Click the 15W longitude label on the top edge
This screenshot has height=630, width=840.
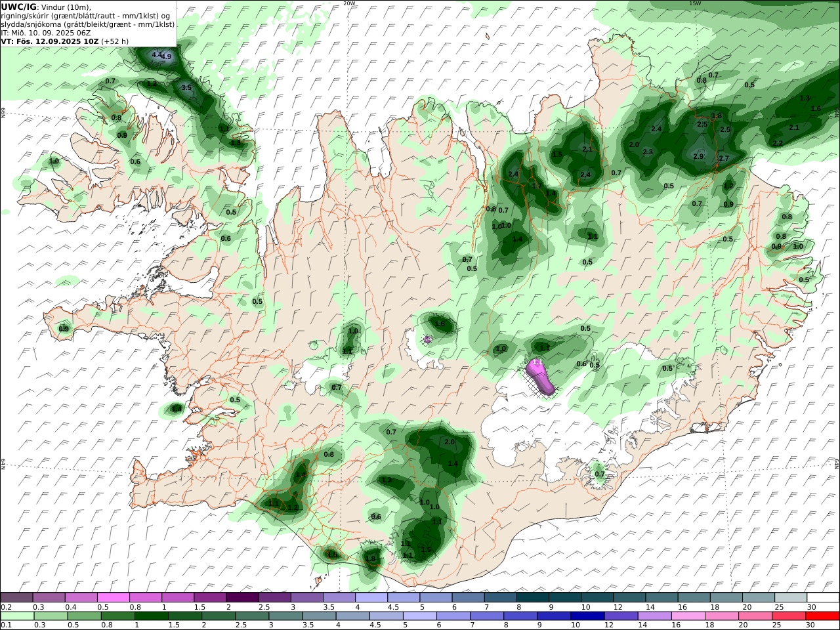tap(694, 3)
